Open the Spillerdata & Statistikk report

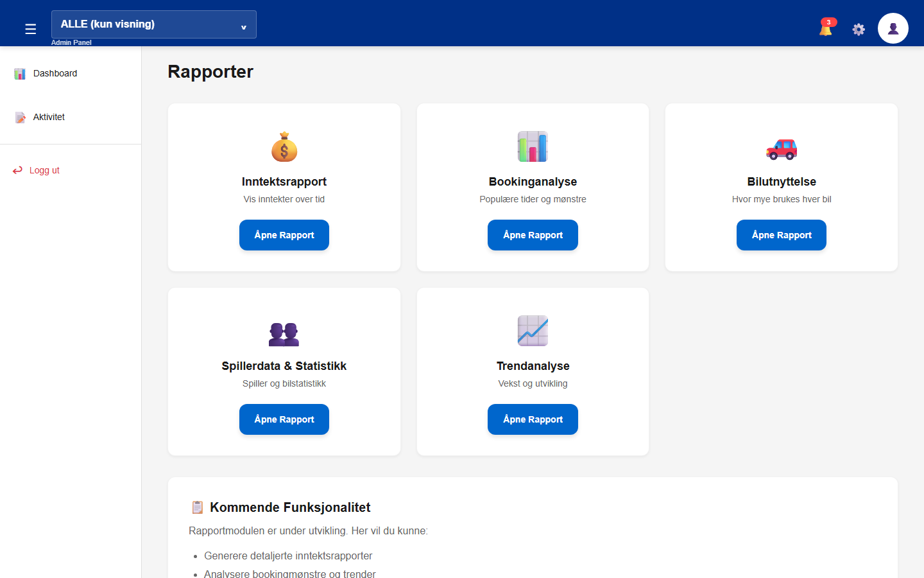click(284, 419)
